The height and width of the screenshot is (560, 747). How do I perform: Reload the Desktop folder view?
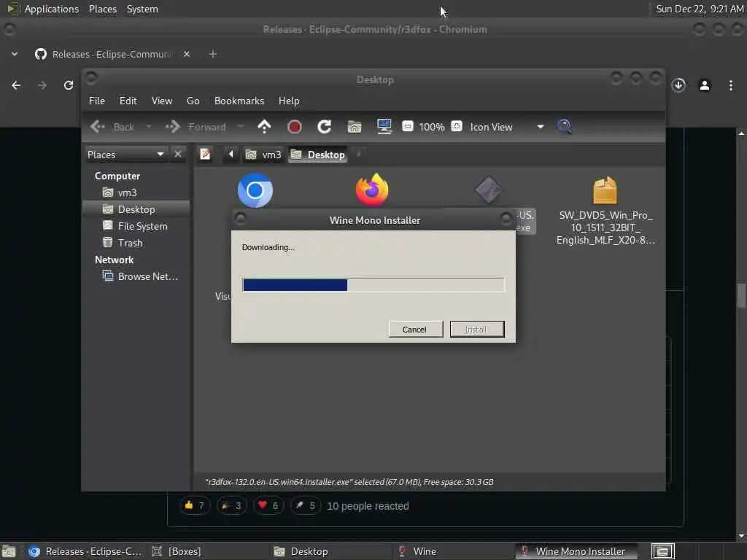(325, 127)
